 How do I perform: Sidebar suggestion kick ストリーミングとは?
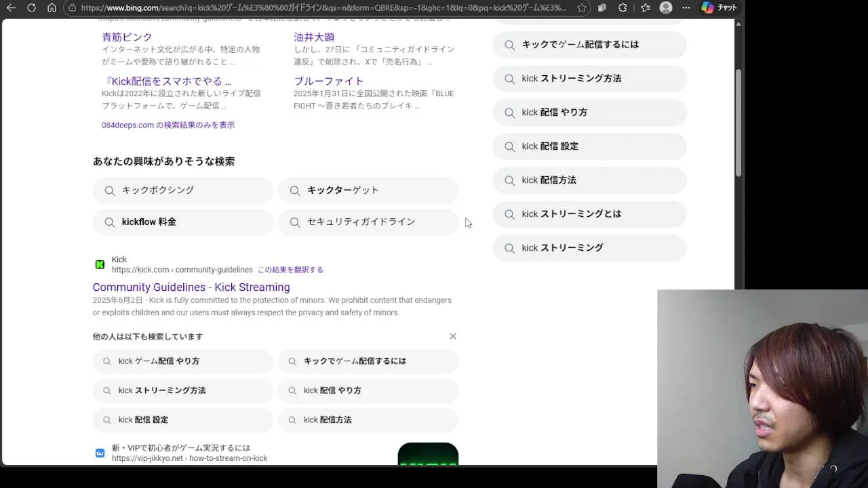point(589,214)
